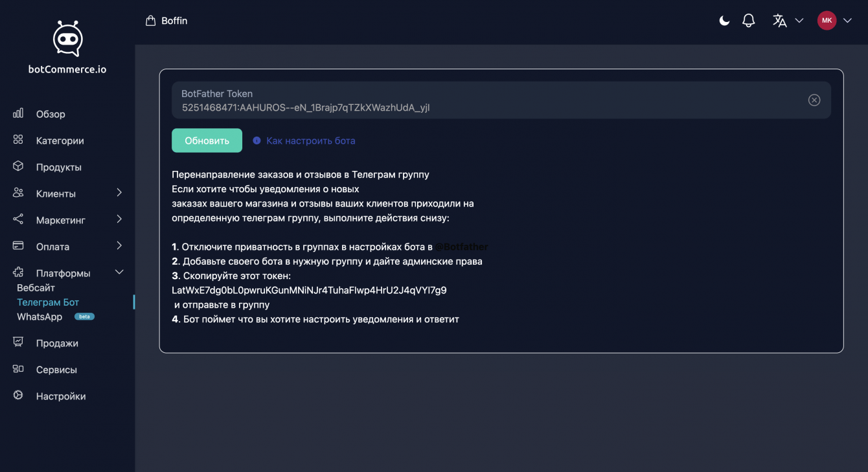The height and width of the screenshot is (472, 868).
Task: Click the Обновить button
Action: pos(207,140)
